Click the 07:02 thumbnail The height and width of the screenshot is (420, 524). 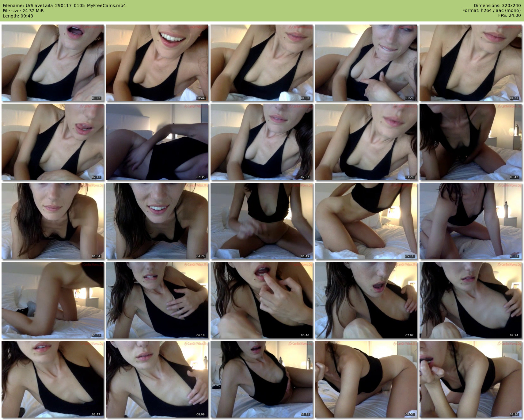(x=366, y=300)
